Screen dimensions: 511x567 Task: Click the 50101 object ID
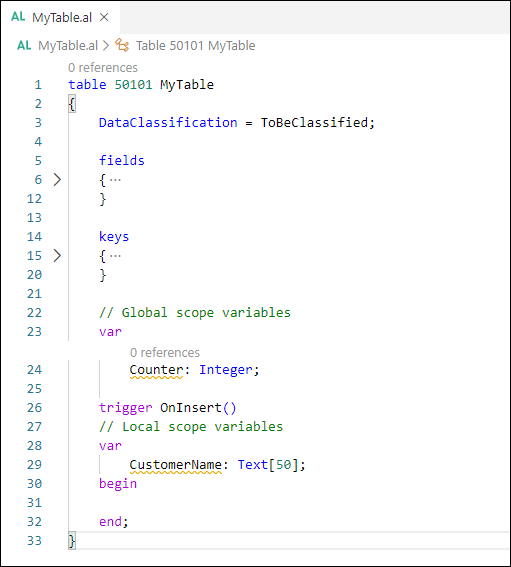[133, 85]
